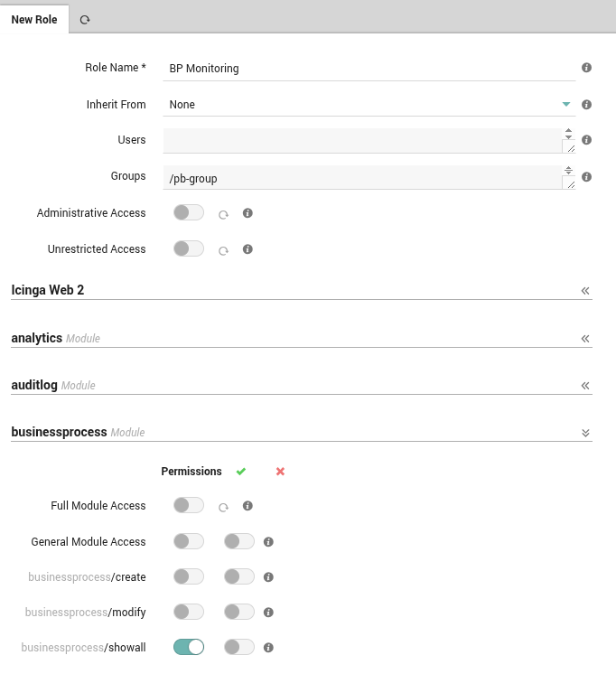Disable the businessprocess/showall allow toggle
This screenshot has height=674, width=616.
(x=189, y=647)
